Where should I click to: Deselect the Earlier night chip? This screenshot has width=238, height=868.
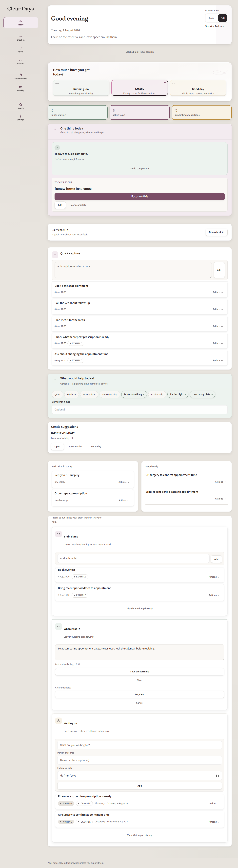178,394
